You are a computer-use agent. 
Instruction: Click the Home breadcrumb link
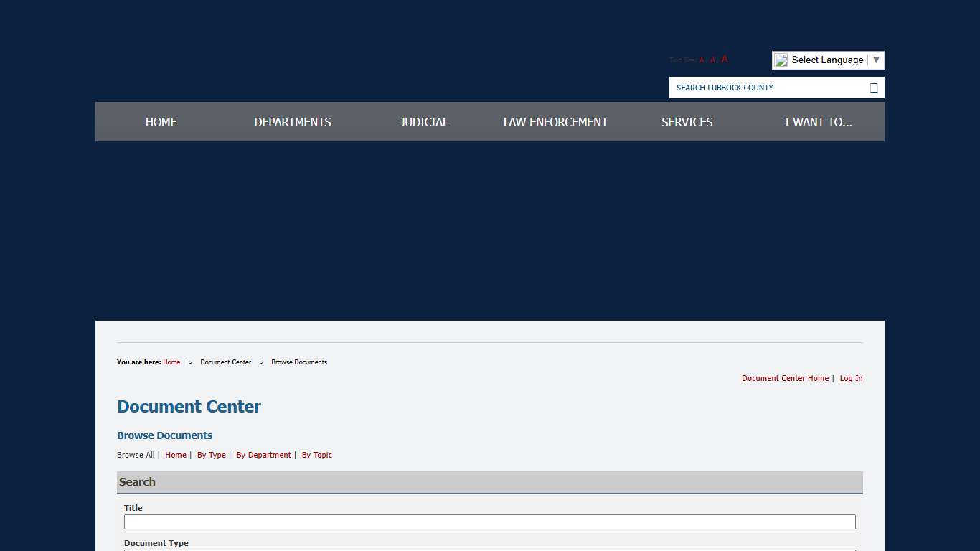click(x=171, y=362)
